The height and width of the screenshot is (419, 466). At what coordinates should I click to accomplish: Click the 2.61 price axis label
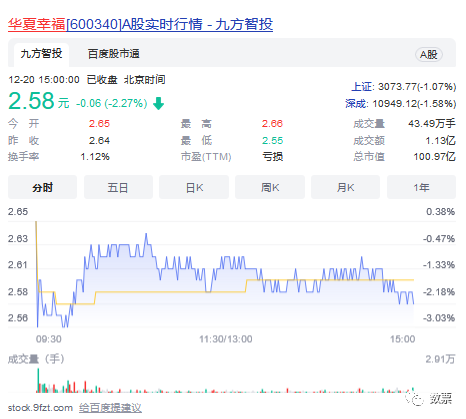tap(18, 265)
